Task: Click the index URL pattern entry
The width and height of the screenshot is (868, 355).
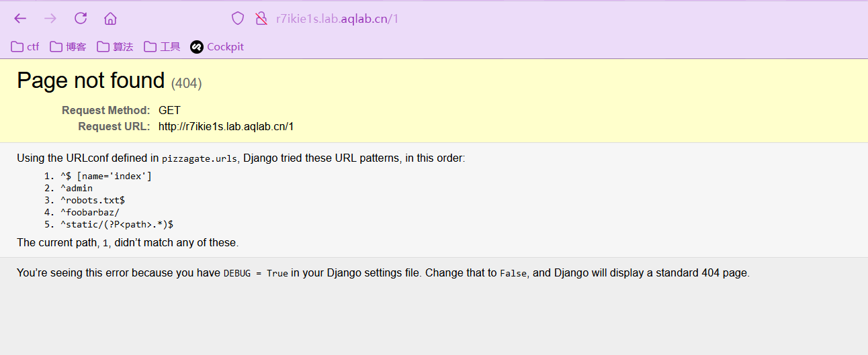Action: pos(106,176)
